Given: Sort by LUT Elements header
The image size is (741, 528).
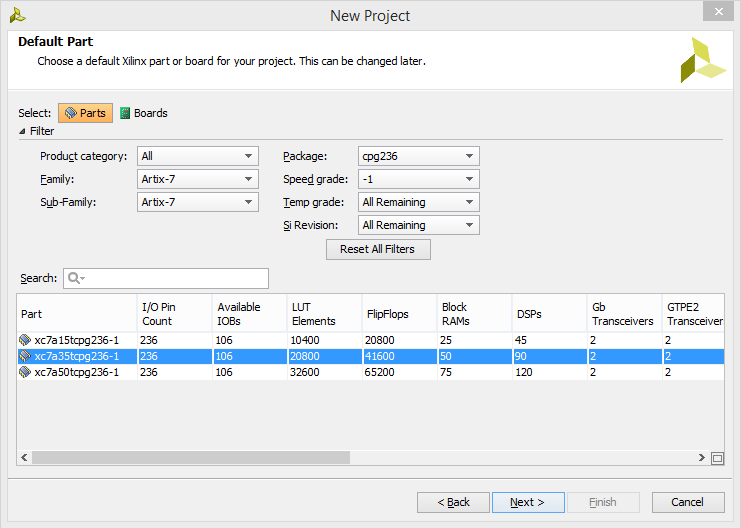Looking at the screenshot, I should tap(324, 314).
